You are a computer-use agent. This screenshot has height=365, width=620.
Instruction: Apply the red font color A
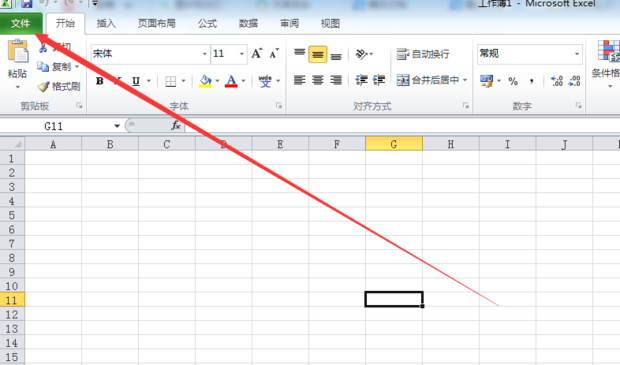click(231, 81)
